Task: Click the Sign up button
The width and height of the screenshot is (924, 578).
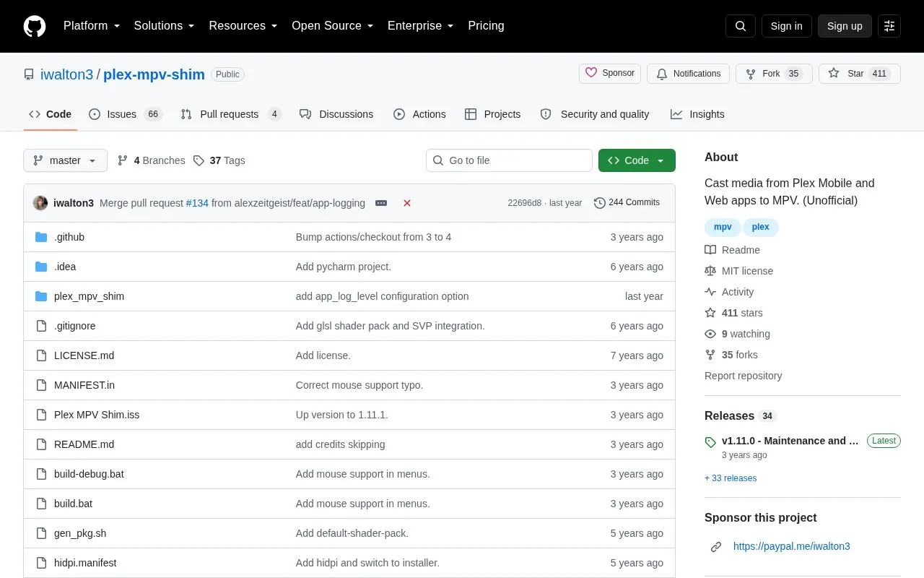Action: point(845,26)
